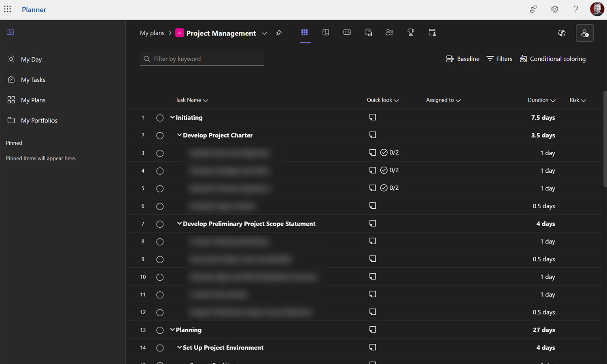Image resolution: width=607 pixels, height=364 pixels.
Task: Open the Assignments view icon
Action: 432,32
